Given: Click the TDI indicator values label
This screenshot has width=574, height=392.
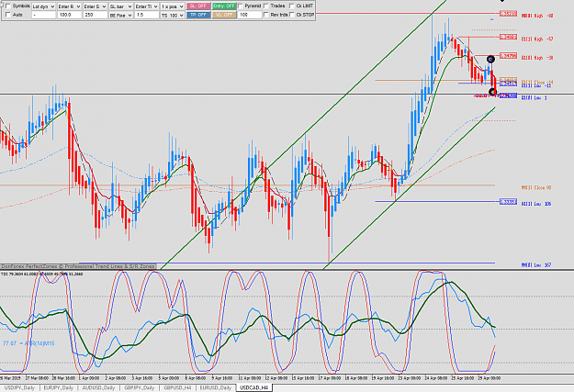Looking at the screenshot, I should click(x=41, y=274).
